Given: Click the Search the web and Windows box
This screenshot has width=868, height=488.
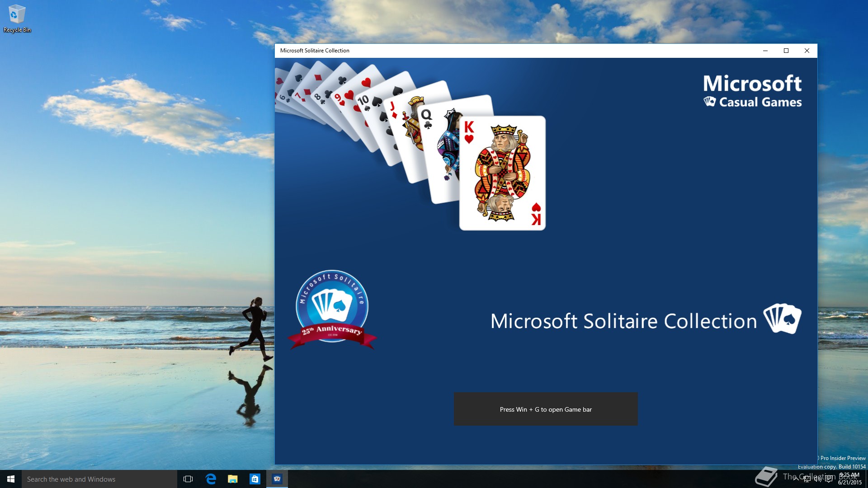Looking at the screenshot, I should click(x=99, y=479).
